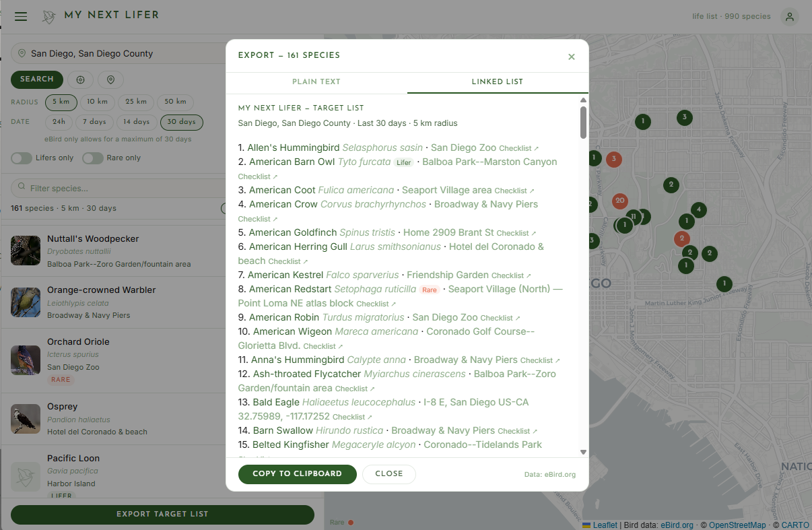The image size is (812, 530).
Task: Click the green 20 cluster marker on map
Action: 619,201
